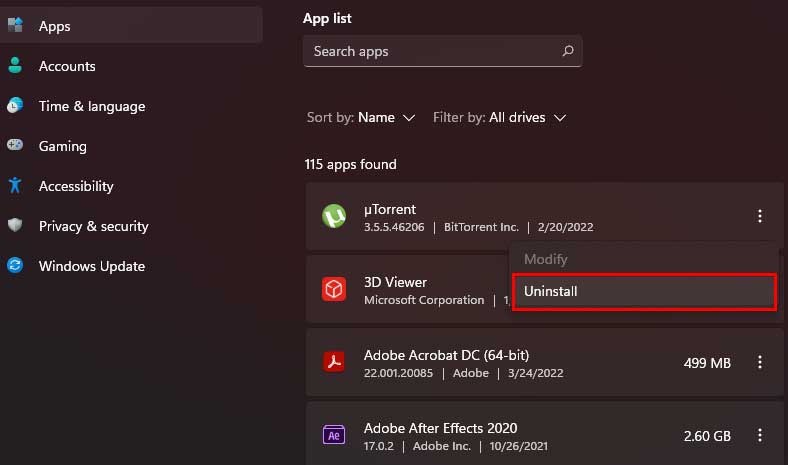This screenshot has width=788, height=465.
Task: Click the µTorrent version 3.5.5.46206 text
Action: tap(394, 227)
